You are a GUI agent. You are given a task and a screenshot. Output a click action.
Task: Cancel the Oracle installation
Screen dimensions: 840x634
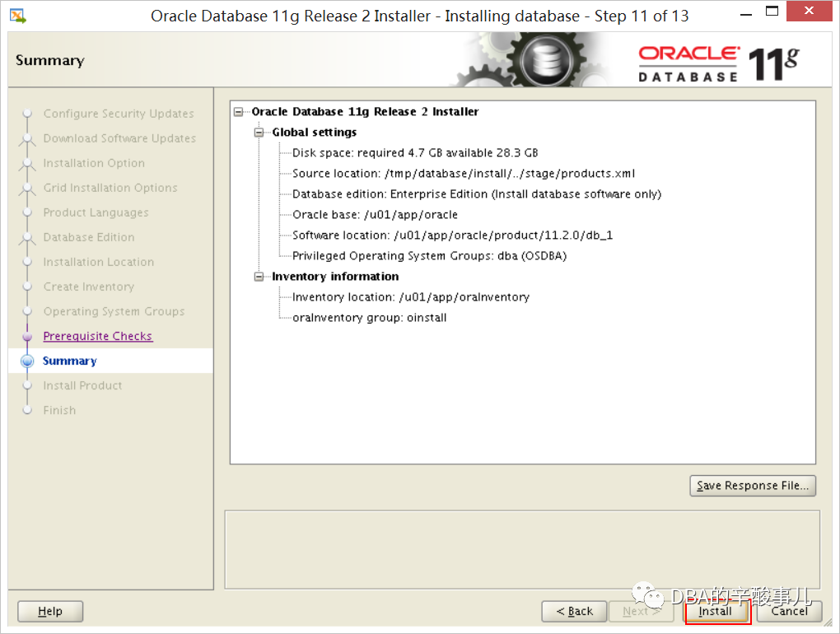789,612
